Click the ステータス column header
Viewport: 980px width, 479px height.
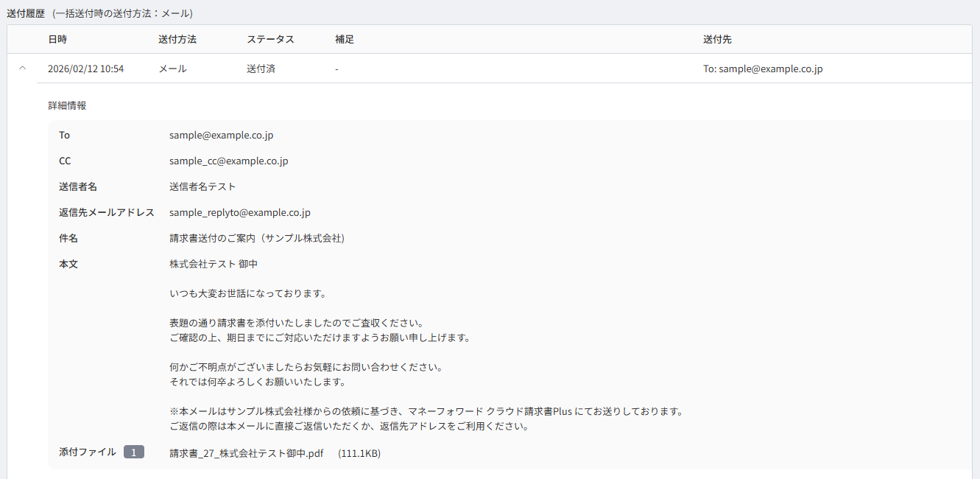[270, 39]
